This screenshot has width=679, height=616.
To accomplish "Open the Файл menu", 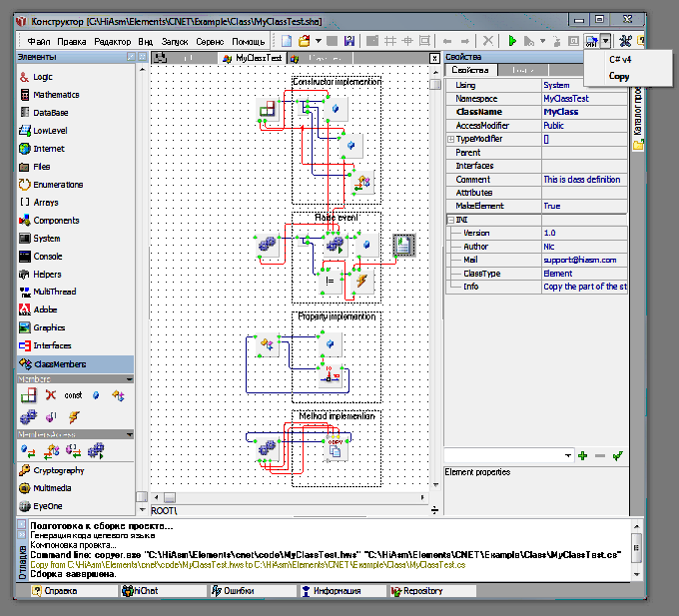I will (x=40, y=41).
